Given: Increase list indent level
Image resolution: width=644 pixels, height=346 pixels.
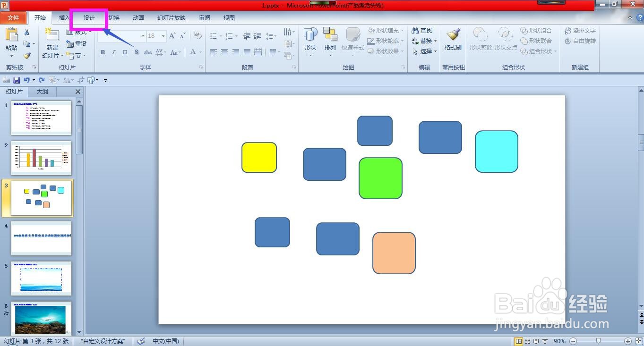Looking at the screenshot, I should click(x=258, y=36).
